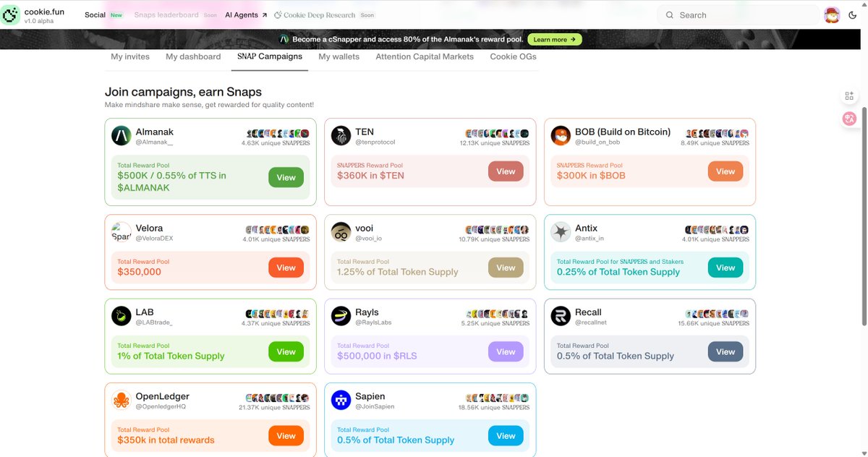The height and width of the screenshot is (457, 868).
Task: Click Recall snapper avatars row
Action: point(718,314)
